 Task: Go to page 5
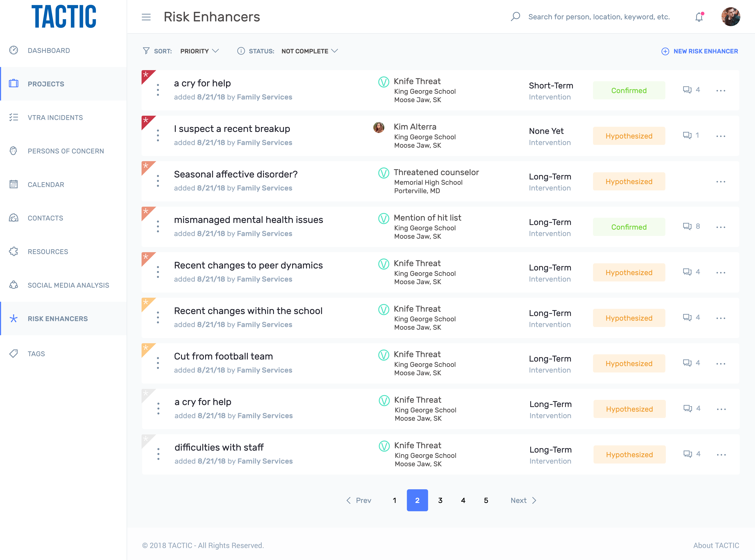(486, 500)
